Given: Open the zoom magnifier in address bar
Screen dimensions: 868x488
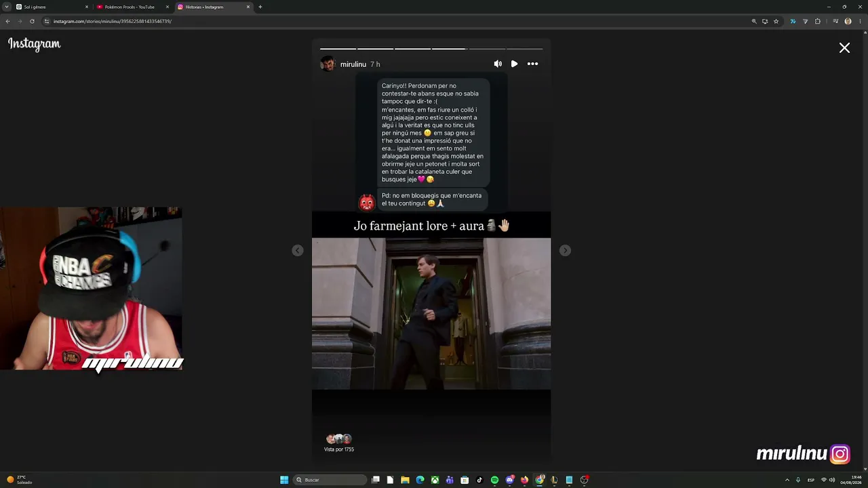Looking at the screenshot, I should tap(754, 21).
